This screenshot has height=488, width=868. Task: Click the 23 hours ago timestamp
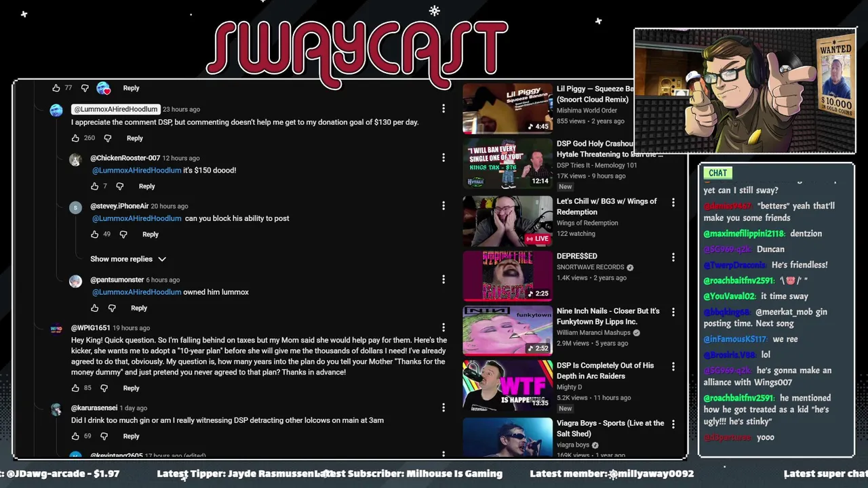(181, 109)
